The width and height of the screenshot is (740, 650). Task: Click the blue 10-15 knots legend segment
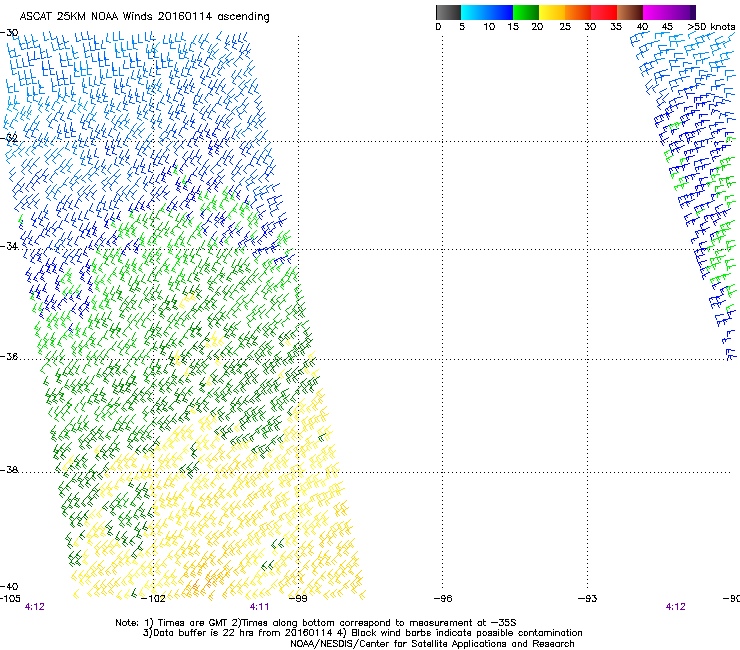500,12
